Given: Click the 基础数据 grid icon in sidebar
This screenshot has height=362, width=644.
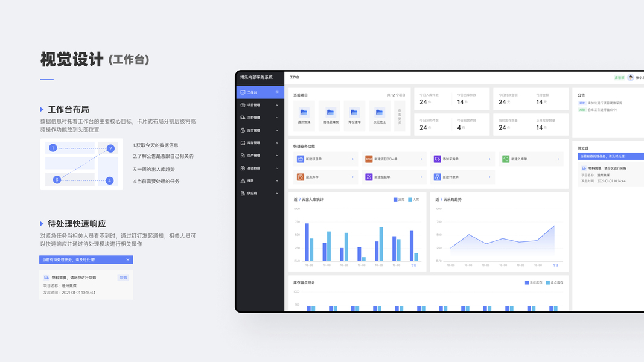Looking at the screenshot, I should tap(243, 168).
